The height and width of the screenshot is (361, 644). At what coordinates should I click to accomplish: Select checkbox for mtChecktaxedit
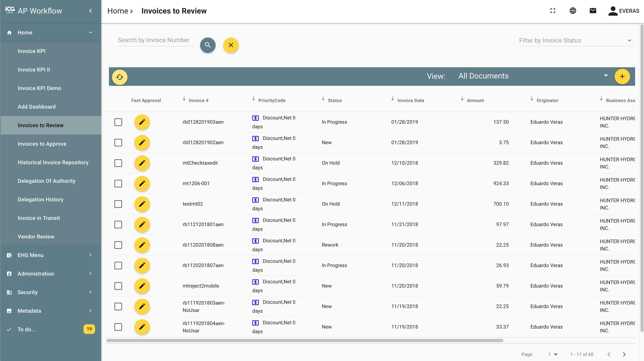(x=118, y=163)
